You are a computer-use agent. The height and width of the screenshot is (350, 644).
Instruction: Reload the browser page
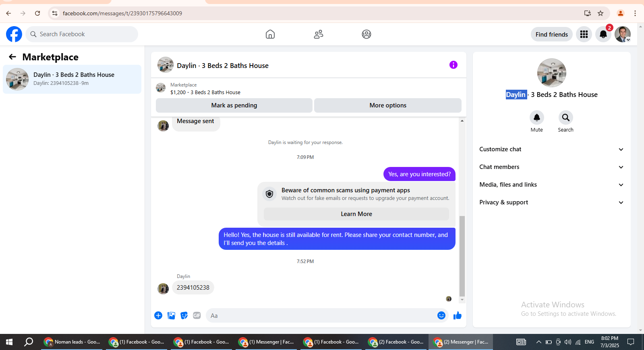point(37,13)
